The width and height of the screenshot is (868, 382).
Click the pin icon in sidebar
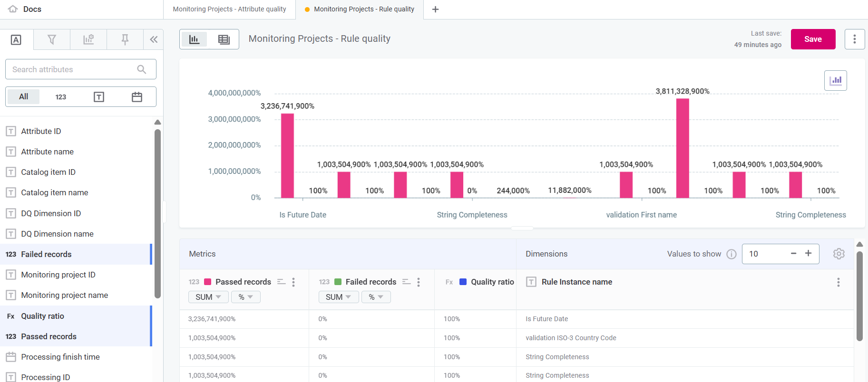click(125, 40)
